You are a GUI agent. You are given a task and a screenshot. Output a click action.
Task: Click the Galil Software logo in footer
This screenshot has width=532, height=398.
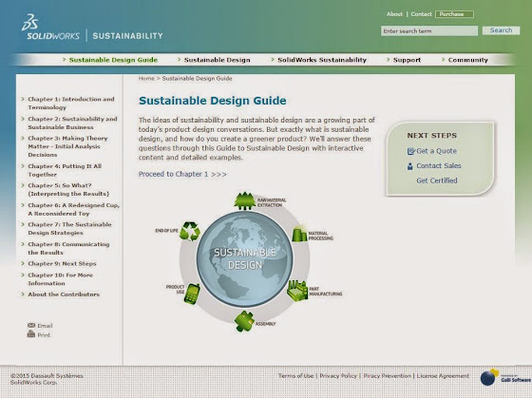pyautogui.click(x=505, y=377)
